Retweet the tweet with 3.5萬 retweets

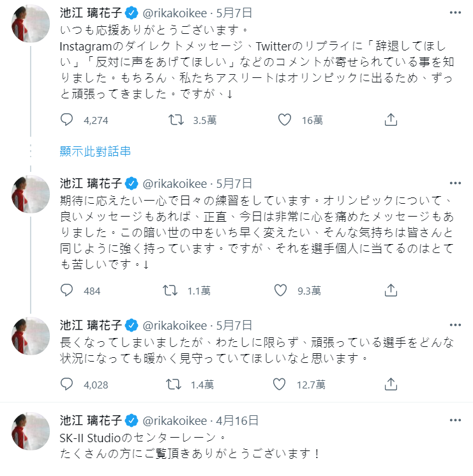coord(176,119)
